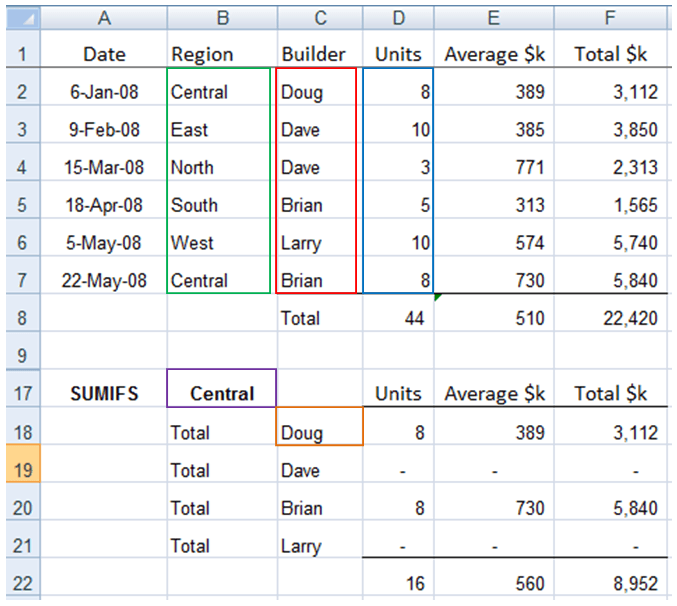Image resolution: width=677 pixels, height=606 pixels.
Task: Click total value 5,740
Action: click(x=610, y=237)
